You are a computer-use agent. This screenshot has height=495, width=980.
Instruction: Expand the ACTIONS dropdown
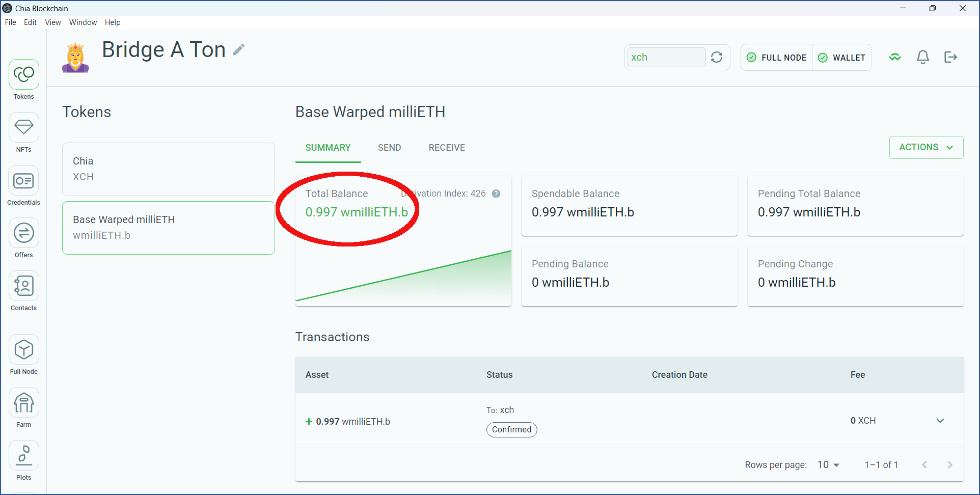(925, 147)
